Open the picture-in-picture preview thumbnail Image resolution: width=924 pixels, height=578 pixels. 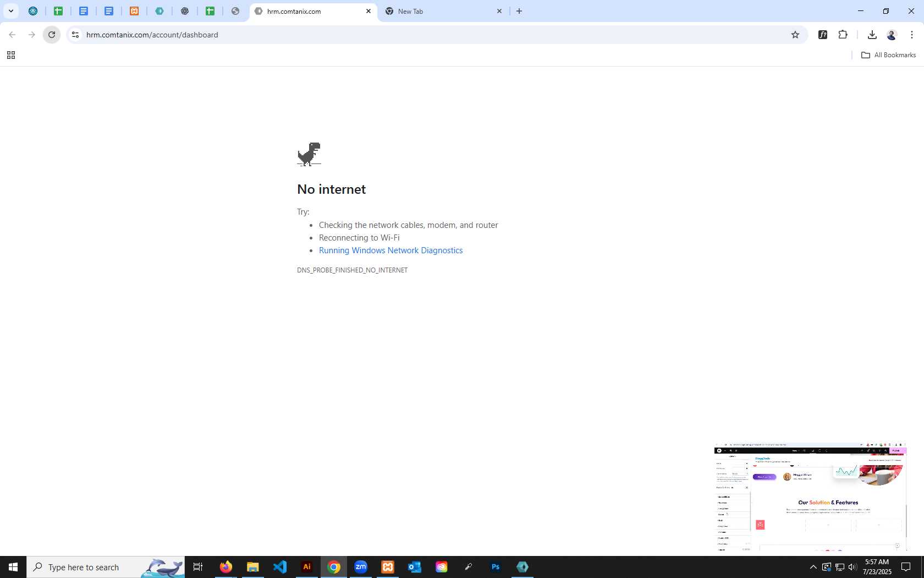[x=810, y=497]
